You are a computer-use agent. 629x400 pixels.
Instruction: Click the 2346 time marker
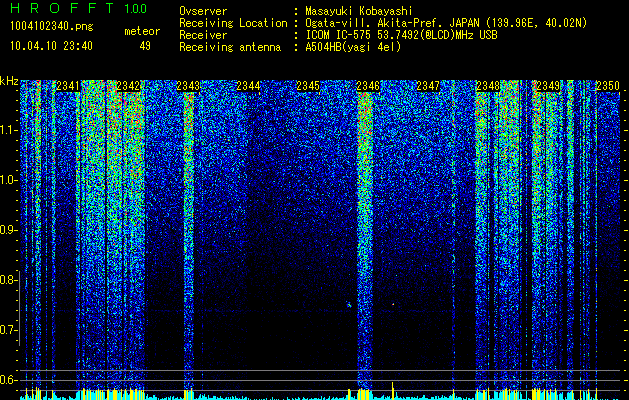(368, 86)
